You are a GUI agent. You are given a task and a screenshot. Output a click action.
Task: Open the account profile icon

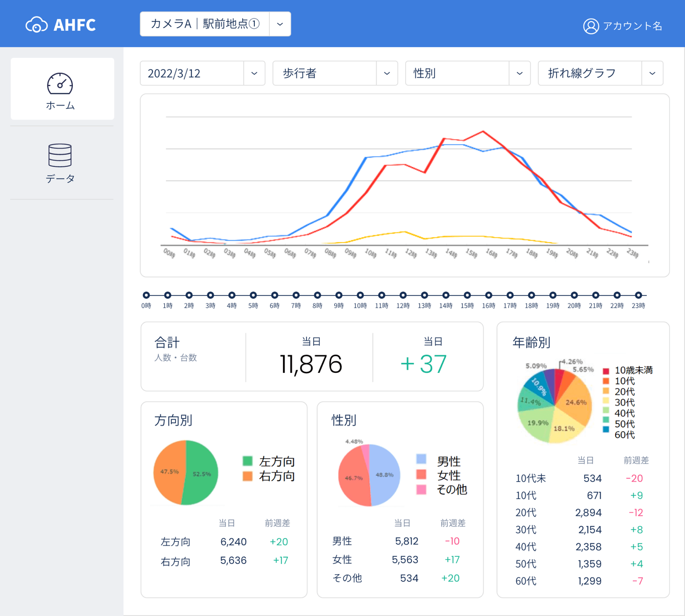point(591,26)
